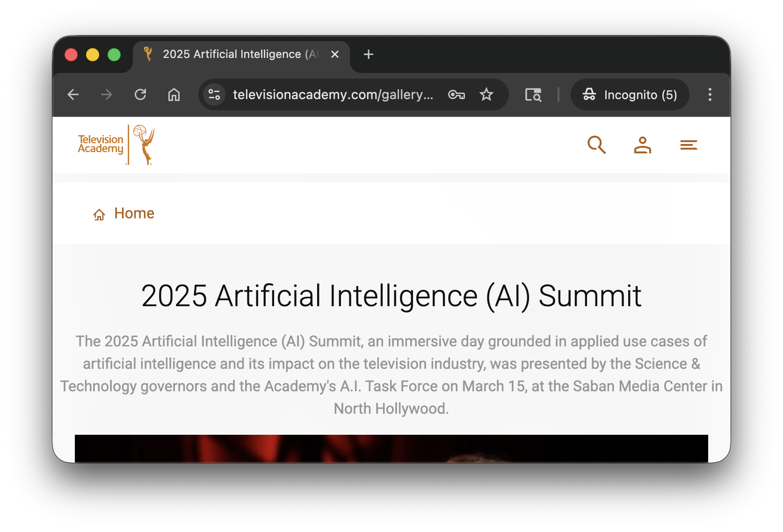
Task: Open the Chrome three-dot menu
Action: tap(710, 94)
